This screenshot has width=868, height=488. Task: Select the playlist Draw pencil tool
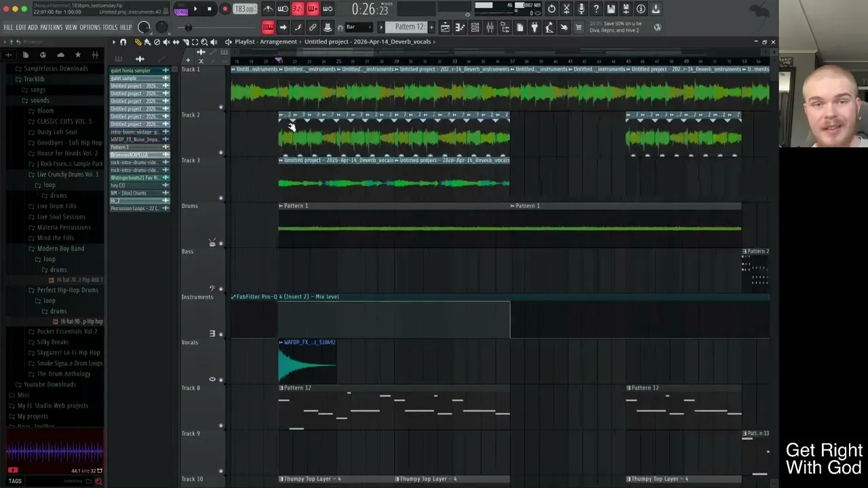tap(138, 42)
